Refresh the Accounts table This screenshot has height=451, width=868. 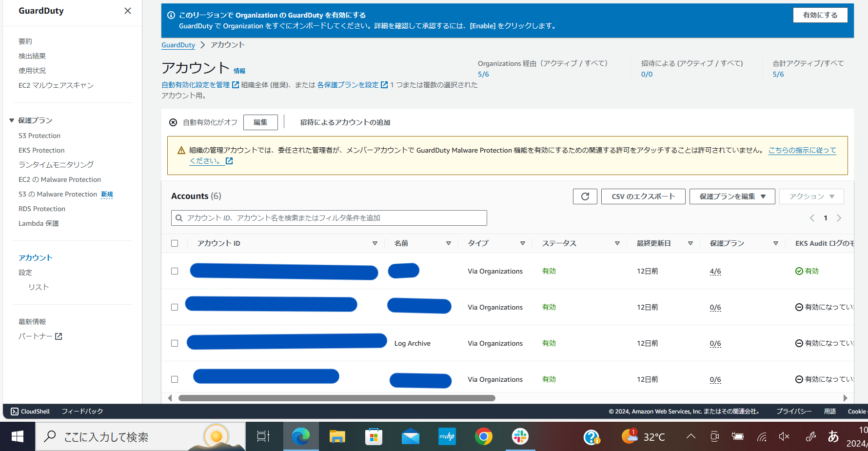(585, 196)
